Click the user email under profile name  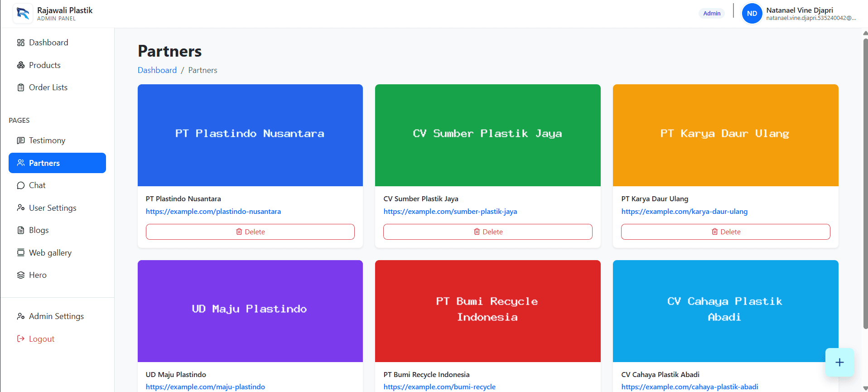pyautogui.click(x=811, y=18)
